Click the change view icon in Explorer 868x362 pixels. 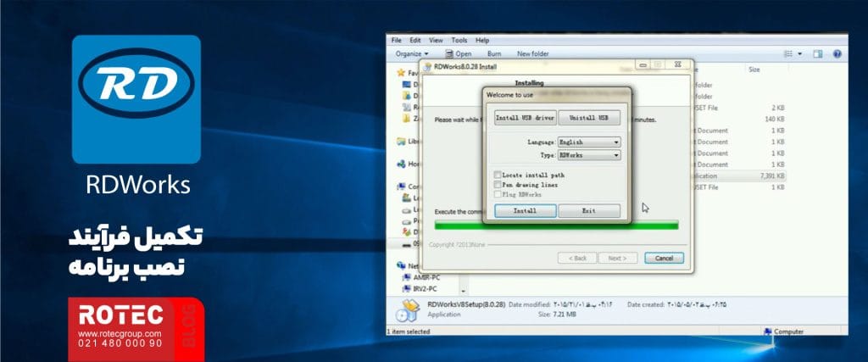click(x=788, y=53)
